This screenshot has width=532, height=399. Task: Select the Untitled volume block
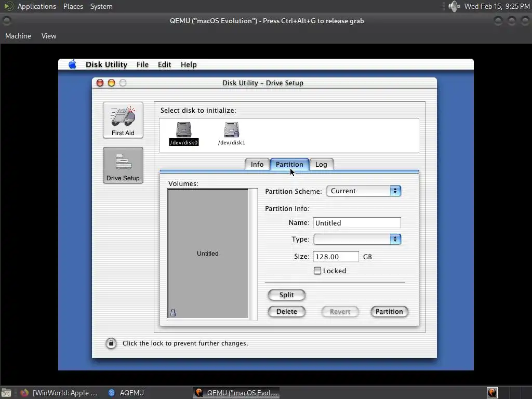click(208, 254)
